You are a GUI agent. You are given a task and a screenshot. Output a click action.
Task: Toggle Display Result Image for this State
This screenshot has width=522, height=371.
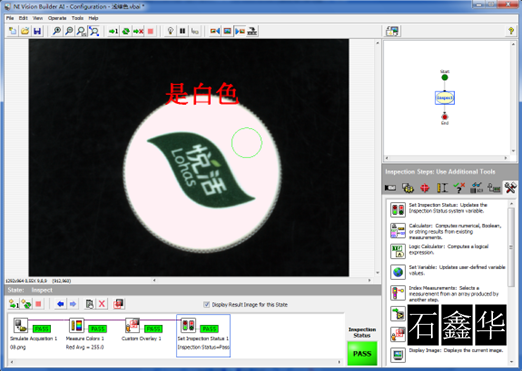(x=206, y=304)
